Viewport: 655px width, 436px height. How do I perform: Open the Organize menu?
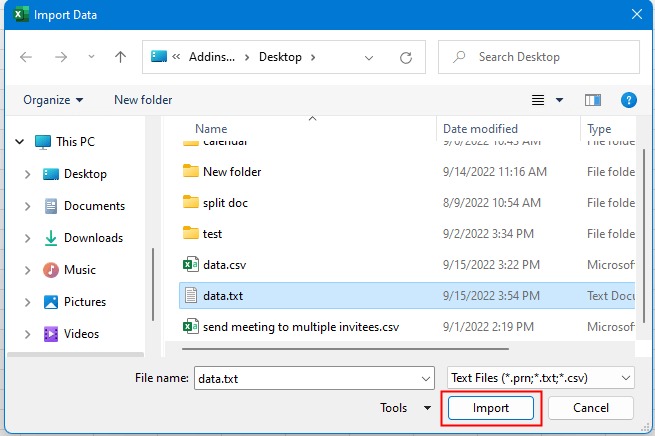pyautogui.click(x=53, y=100)
